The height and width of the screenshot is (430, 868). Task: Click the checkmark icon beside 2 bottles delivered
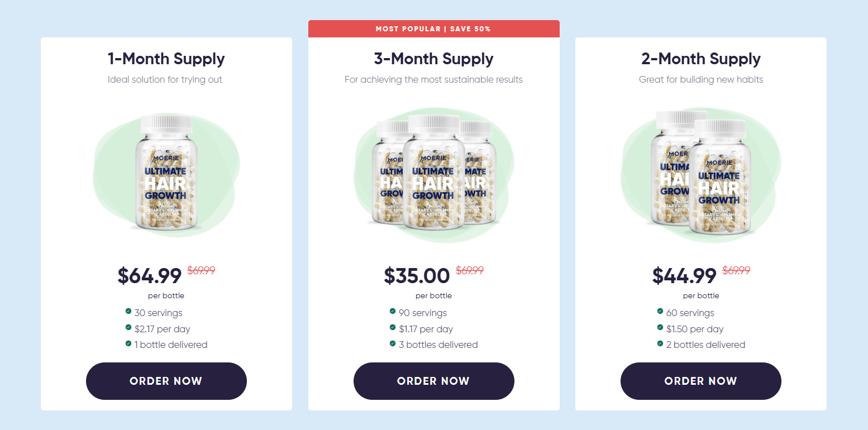[660, 343]
